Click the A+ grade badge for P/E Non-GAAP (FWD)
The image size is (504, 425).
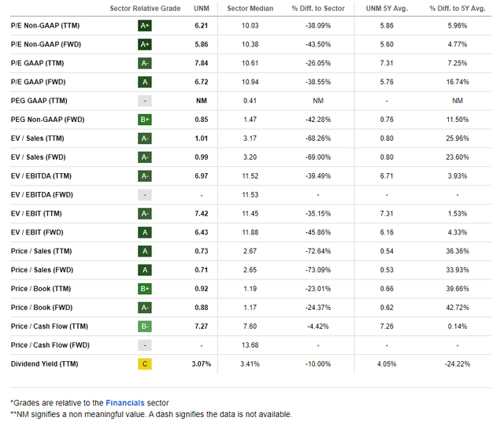(145, 44)
